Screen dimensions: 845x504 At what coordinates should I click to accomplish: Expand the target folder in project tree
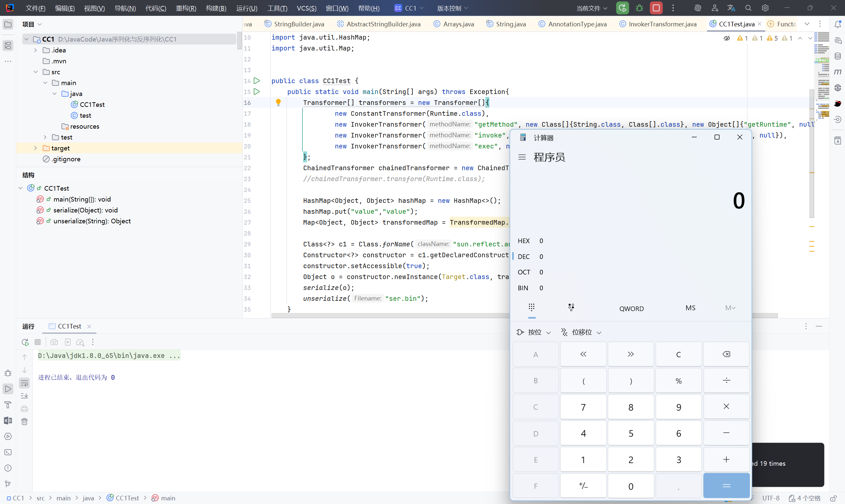pos(36,148)
